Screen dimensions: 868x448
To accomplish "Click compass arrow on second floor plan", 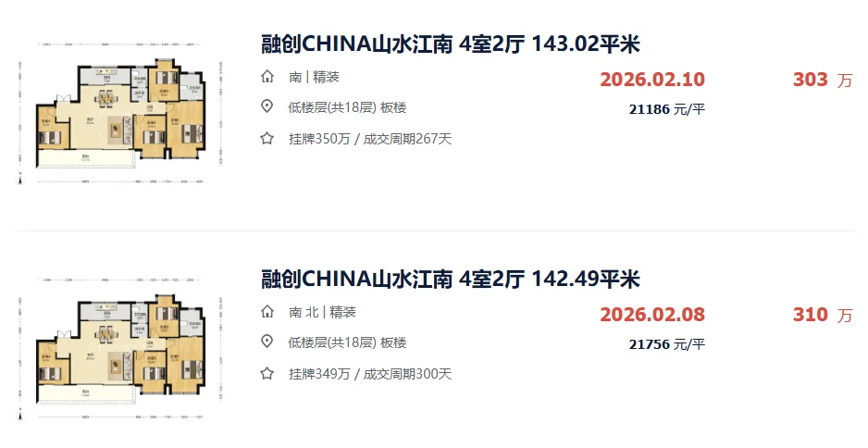I will click(x=20, y=415).
